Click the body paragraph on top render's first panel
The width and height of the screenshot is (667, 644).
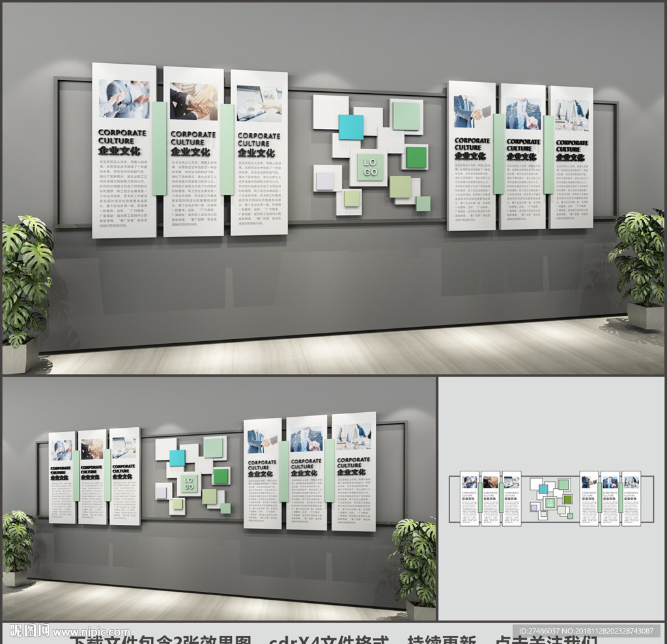click(x=123, y=193)
